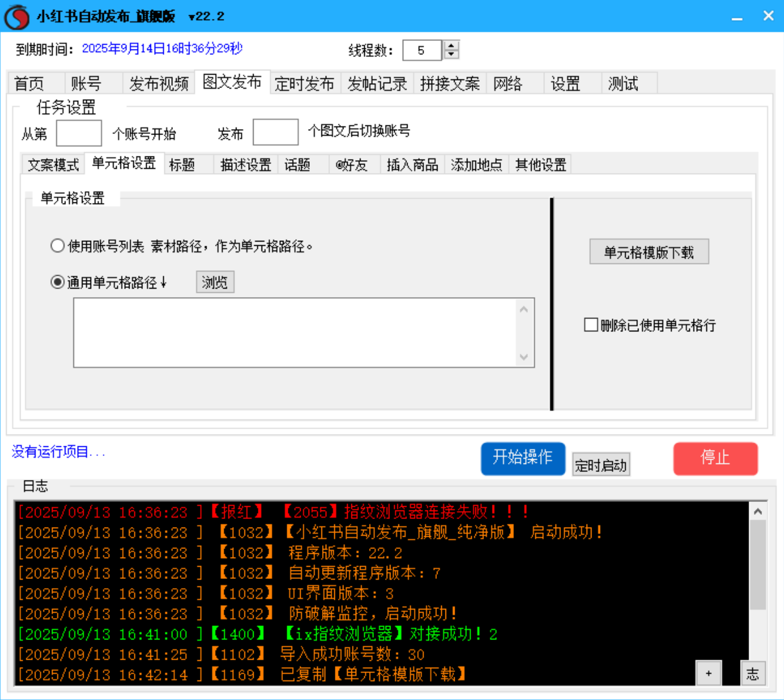This screenshot has height=700, width=784.
Task: Download template via 单元格模版下载 button
Action: pos(649,251)
